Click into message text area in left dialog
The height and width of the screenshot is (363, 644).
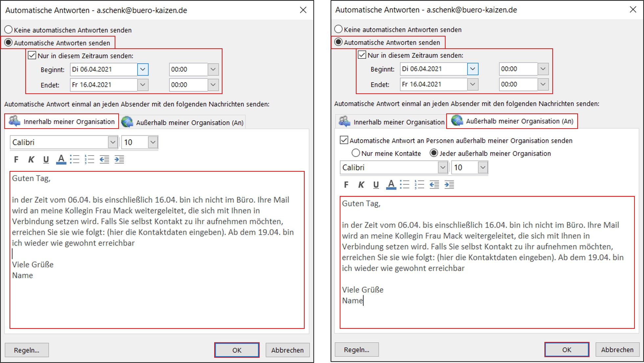coord(157,250)
